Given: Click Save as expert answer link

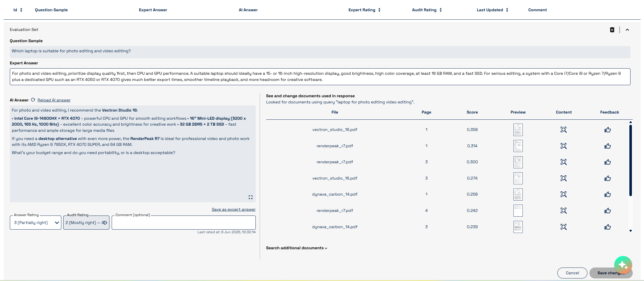Looking at the screenshot, I should (x=234, y=209).
